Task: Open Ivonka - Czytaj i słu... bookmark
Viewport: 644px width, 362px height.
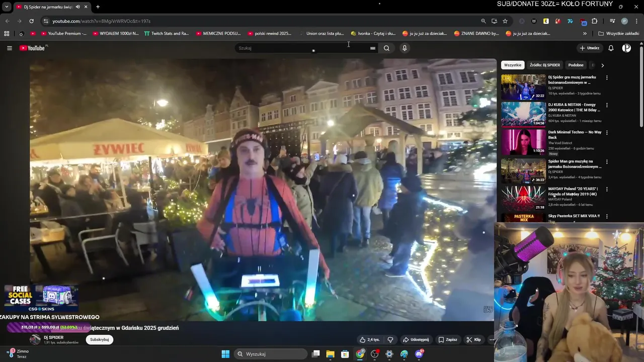Action: pos(373,34)
